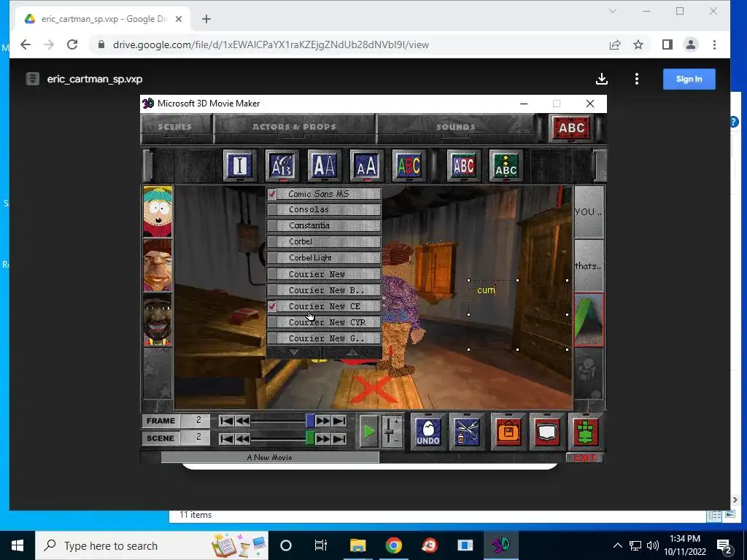Screen dimensions: 747x560
Task: Open File Explorer from the taskbar
Action: 357,545
